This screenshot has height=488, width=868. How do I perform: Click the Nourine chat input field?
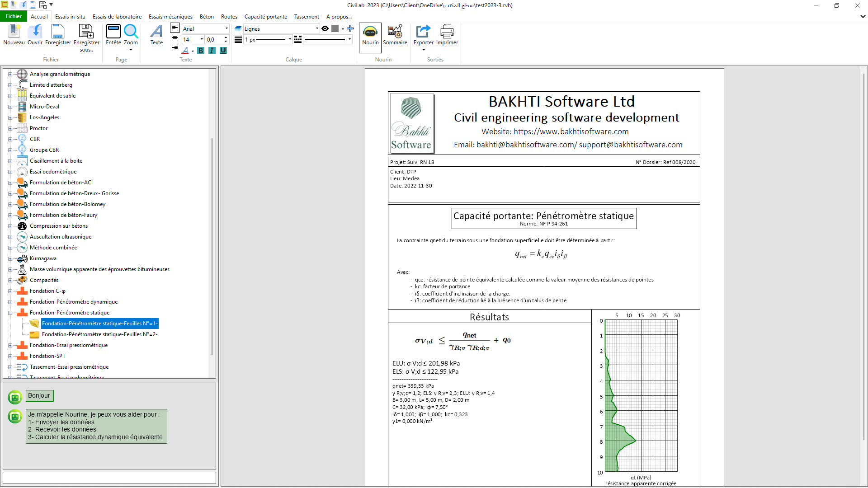coord(109,478)
